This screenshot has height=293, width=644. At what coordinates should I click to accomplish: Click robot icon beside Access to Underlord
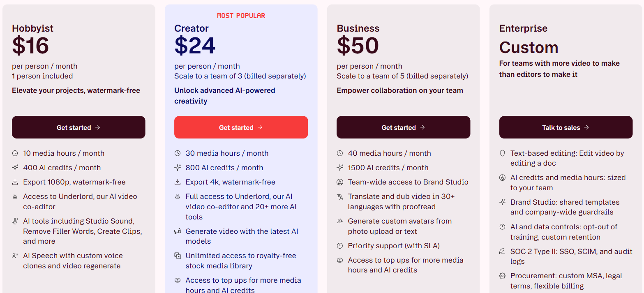click(x=15, y=197)
